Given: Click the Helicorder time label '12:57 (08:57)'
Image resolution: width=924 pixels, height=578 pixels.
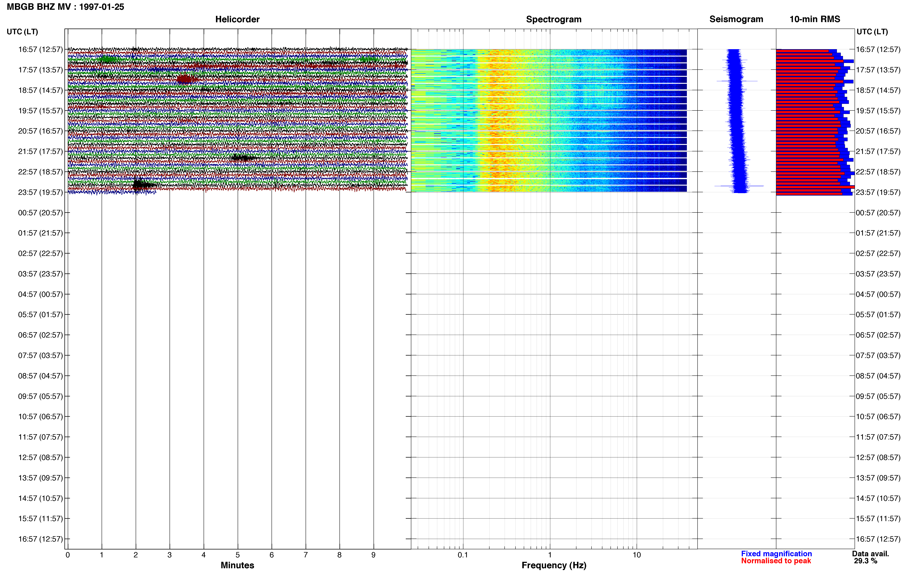Looking at the screenshot, I should pos(40,457).
